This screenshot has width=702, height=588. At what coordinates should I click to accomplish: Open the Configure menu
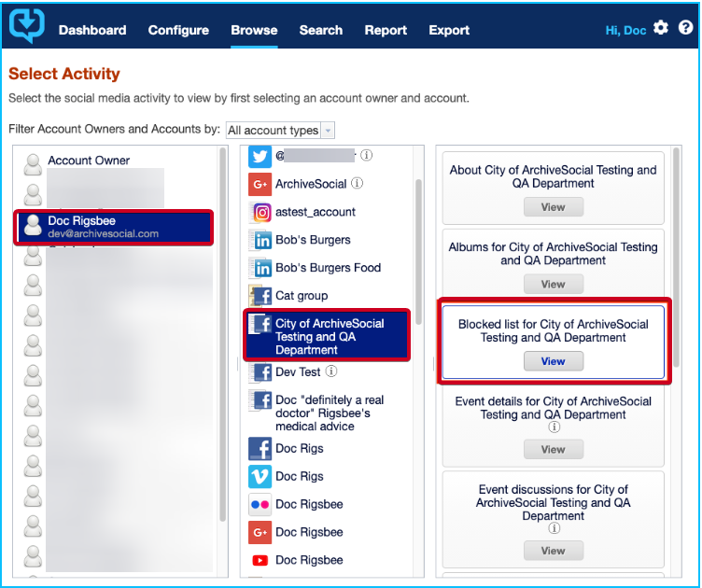[x=178, y=30]
